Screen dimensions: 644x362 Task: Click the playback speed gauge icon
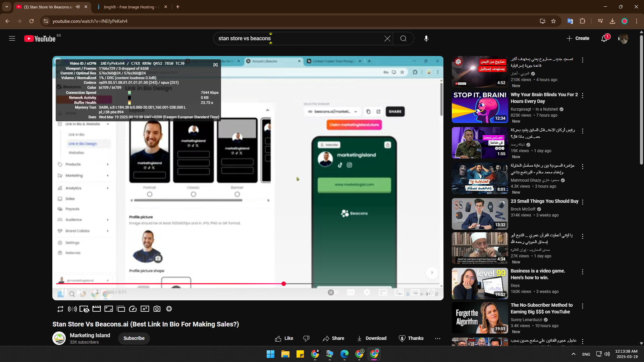(133, 309)
